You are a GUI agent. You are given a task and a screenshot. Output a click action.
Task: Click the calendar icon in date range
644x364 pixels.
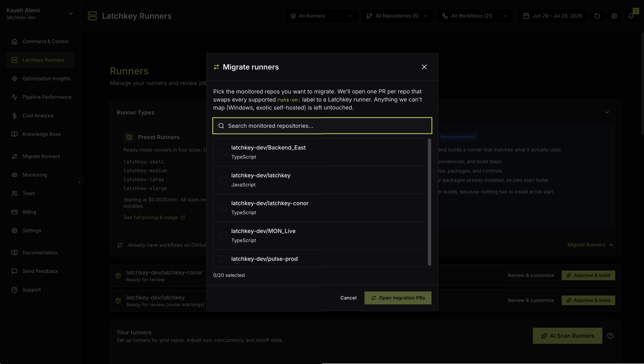(x=526, y=16)
